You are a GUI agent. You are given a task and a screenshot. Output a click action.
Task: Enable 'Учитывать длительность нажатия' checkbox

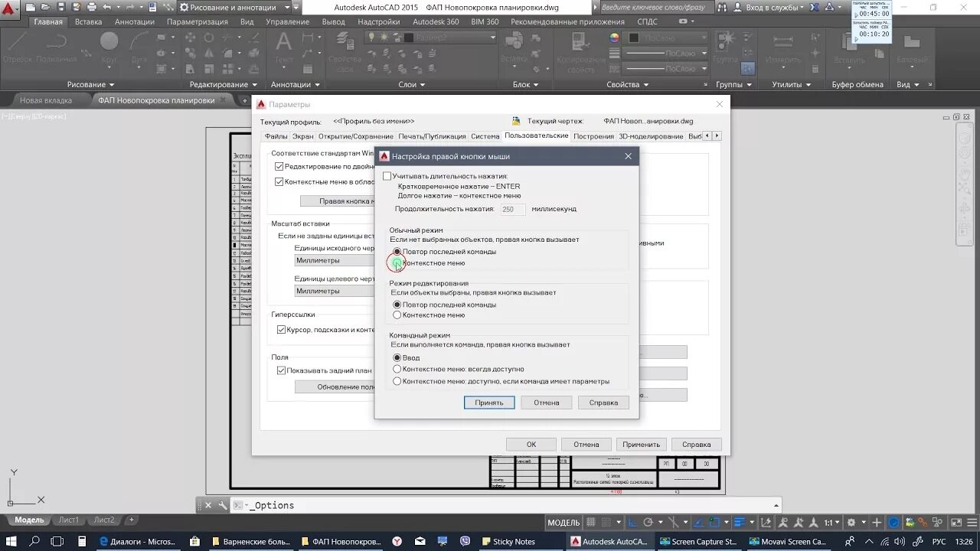[x=387, y=176]
